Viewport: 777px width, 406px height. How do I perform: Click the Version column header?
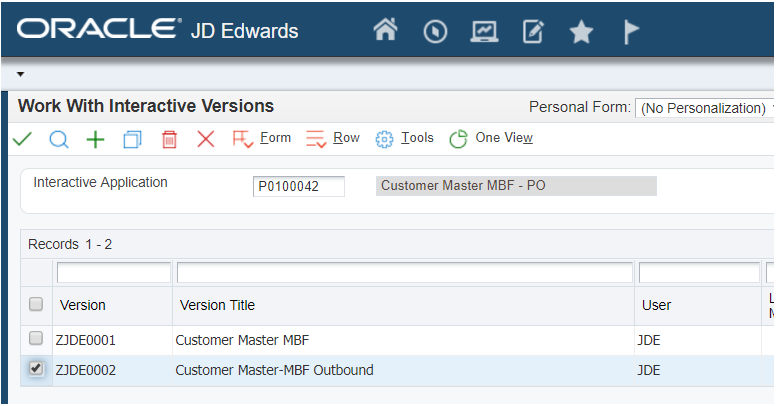(83, 305)
